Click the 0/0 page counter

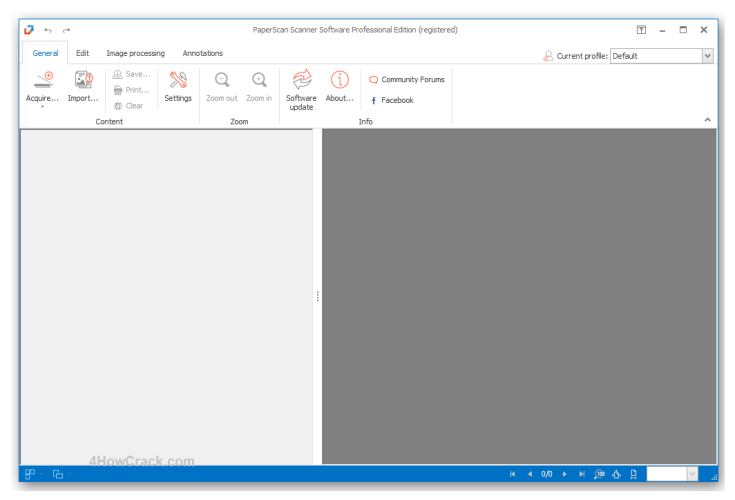point(547,474)
